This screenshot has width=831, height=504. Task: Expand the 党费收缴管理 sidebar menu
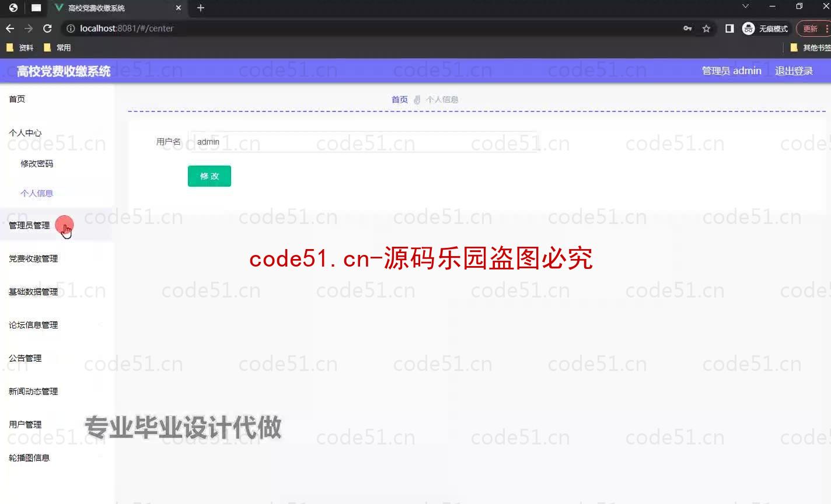point(57,258)
